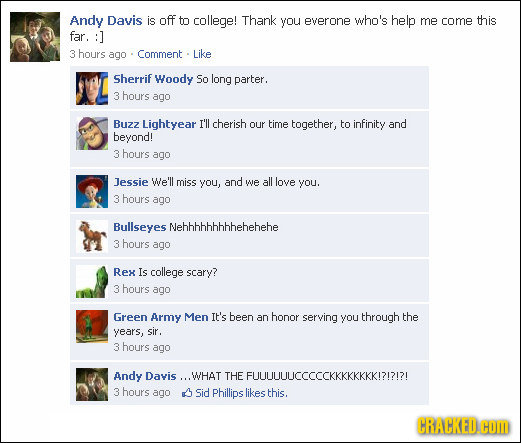This screenshot has width=521, height=443.
Task: Click the Green Army Men avatar
Action: coord(92,326)
